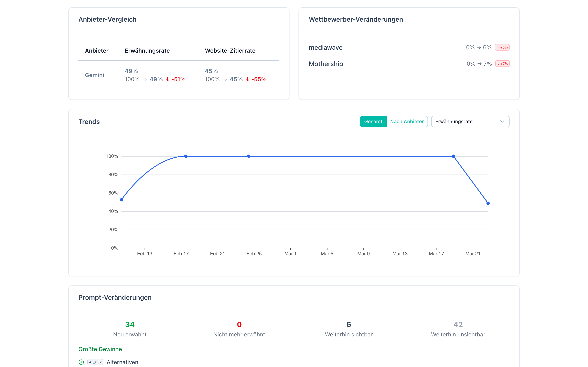Switch trends view to Gesamt
This screenshot has width=588, height=367.
click(x=373, y=121)
